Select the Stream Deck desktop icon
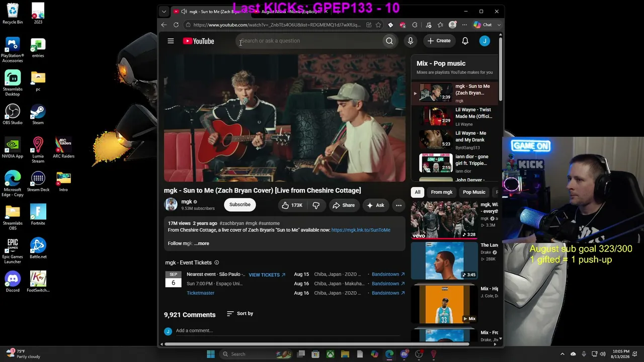This screenshot has height=362, width=644. coord(38,181)
